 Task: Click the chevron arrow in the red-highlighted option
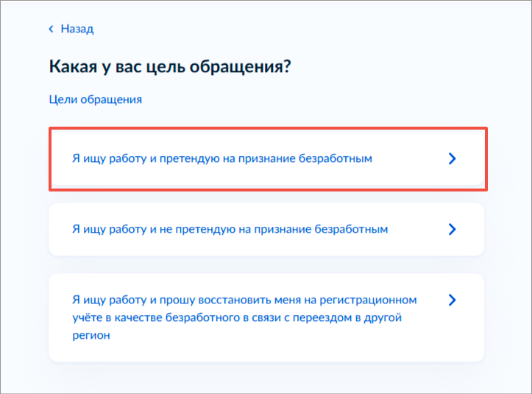coord(452,158)
